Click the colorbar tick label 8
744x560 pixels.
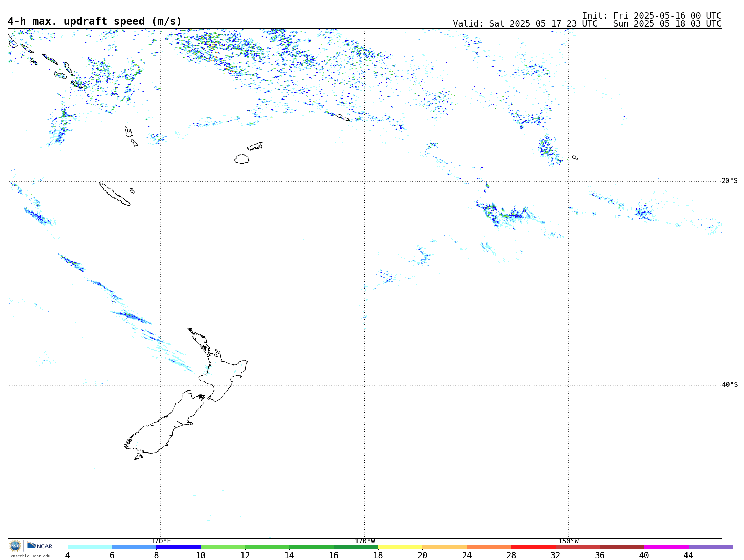pos(156,556)
